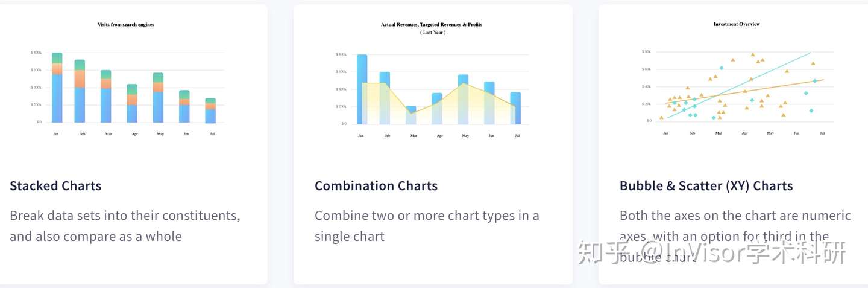Select the May stacked bar in Visits chart
868x288 pixels.
tap(158, 98)
